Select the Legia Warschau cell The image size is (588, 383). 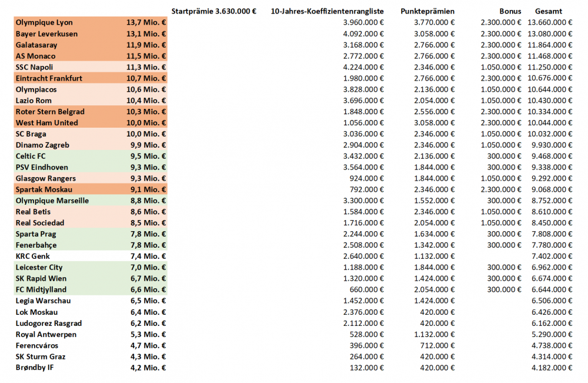[x=43, y=301]
